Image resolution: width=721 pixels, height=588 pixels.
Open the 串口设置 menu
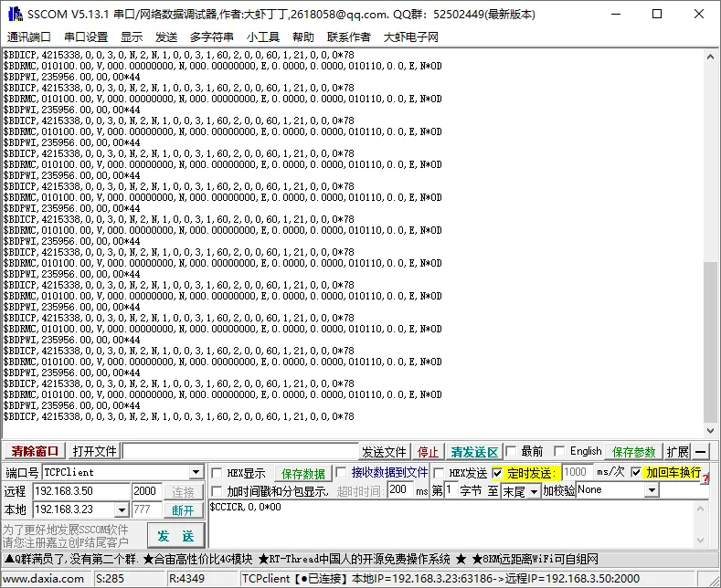86,37
